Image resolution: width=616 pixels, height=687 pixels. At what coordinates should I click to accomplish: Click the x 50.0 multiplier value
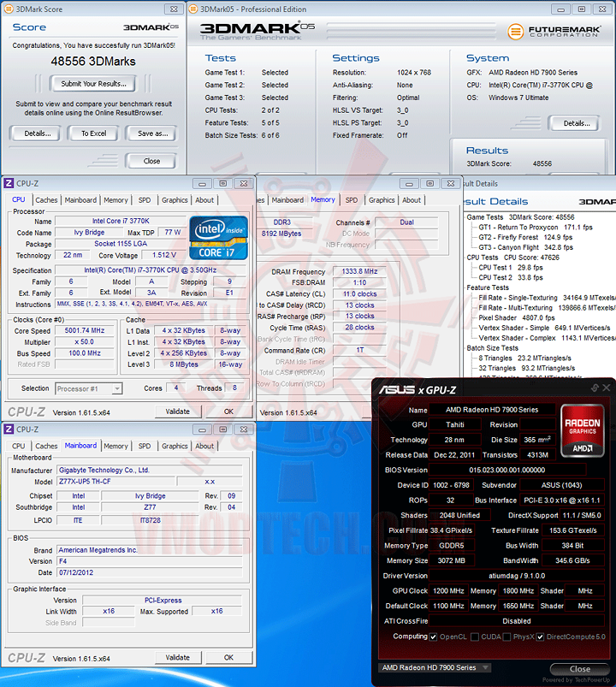tap(85, 342)
